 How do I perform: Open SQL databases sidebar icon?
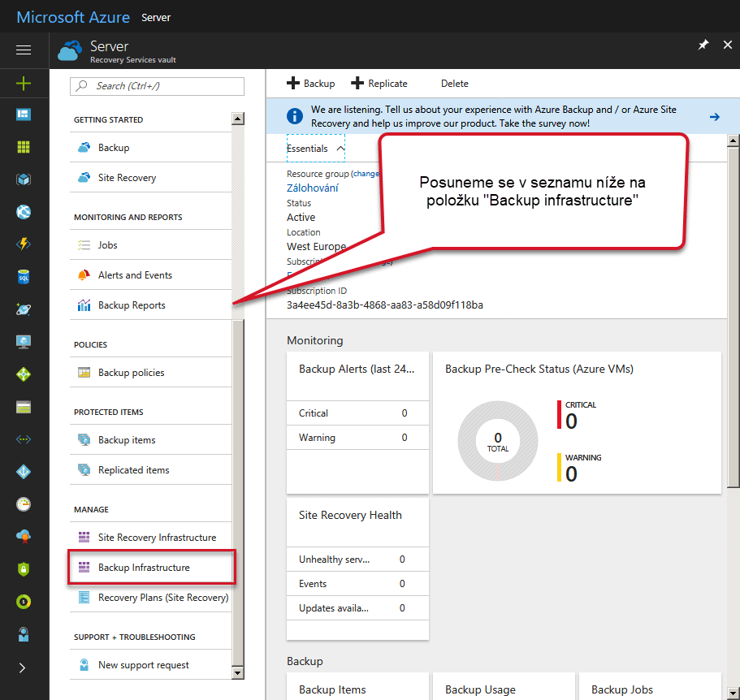(24, 277)
